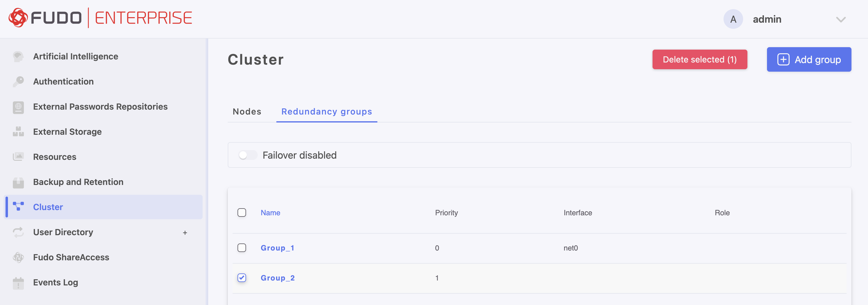
Task: Click the User Directory sync icon
Action: pos(18,232)
